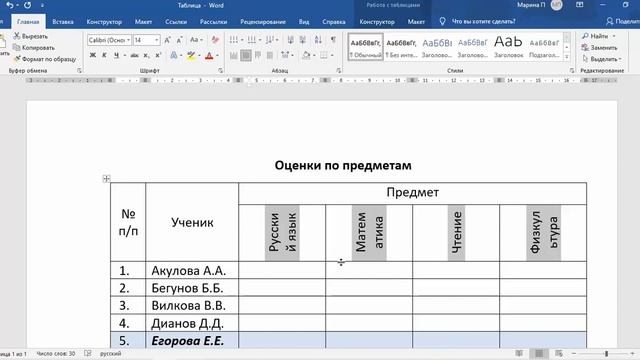The height and width of the screenshot is (360, 640).
Task: Align text left
Action: (233, 55)
